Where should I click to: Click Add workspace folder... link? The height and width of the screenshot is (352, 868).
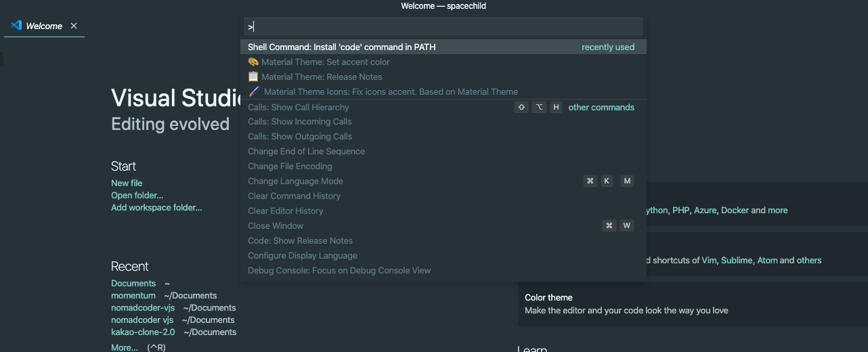(156, 207)
